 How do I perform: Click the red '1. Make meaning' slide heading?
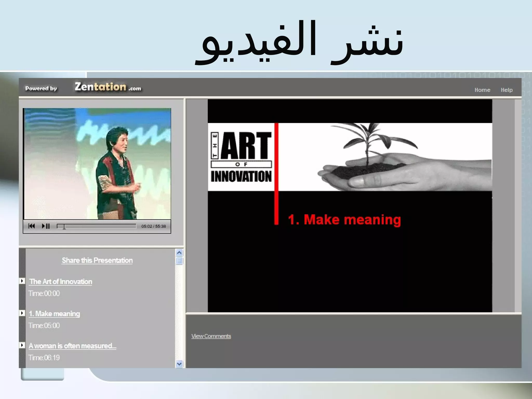(x=344, y=220)
